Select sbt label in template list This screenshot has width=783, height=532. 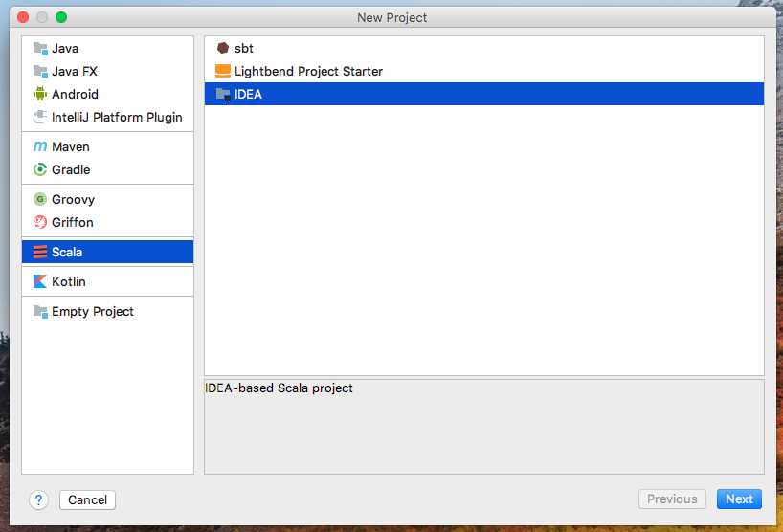[244, 49]
